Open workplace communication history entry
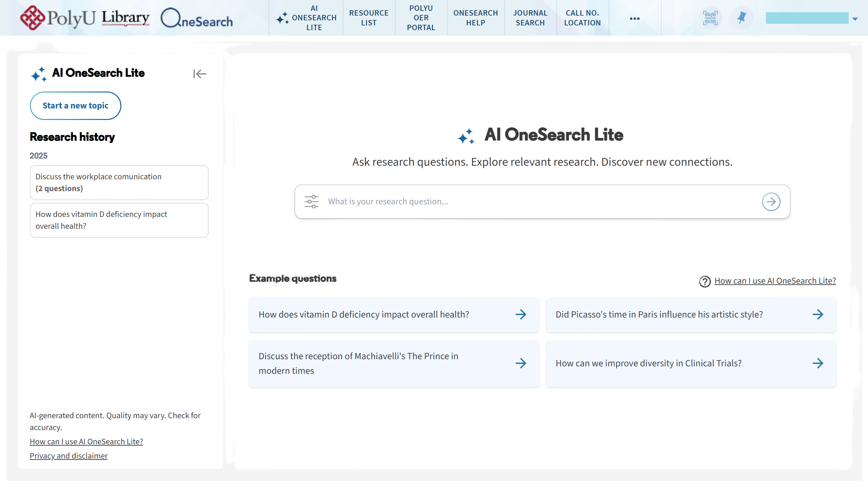Viewport: 868px width, 488px height. (119, 183)
